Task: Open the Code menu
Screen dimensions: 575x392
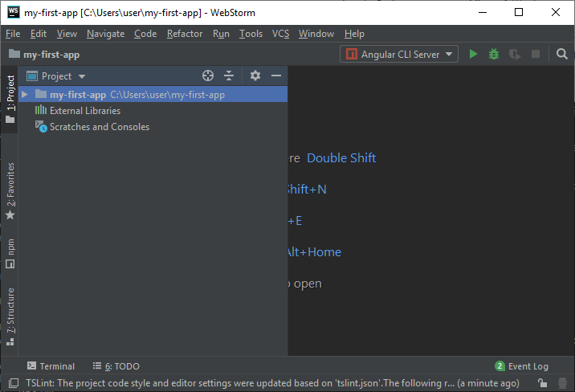Action: [x=145, y=34]
